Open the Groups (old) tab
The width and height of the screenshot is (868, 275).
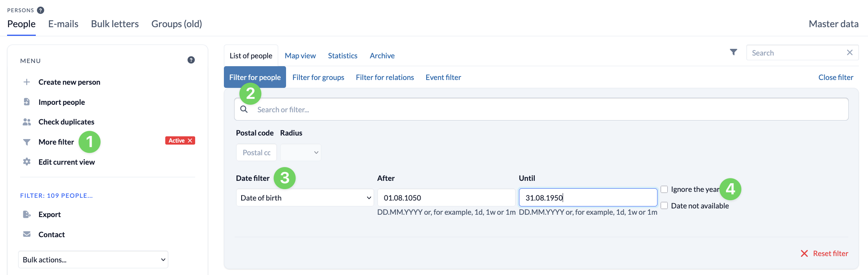pyautogui.click(x=177, y=24)
